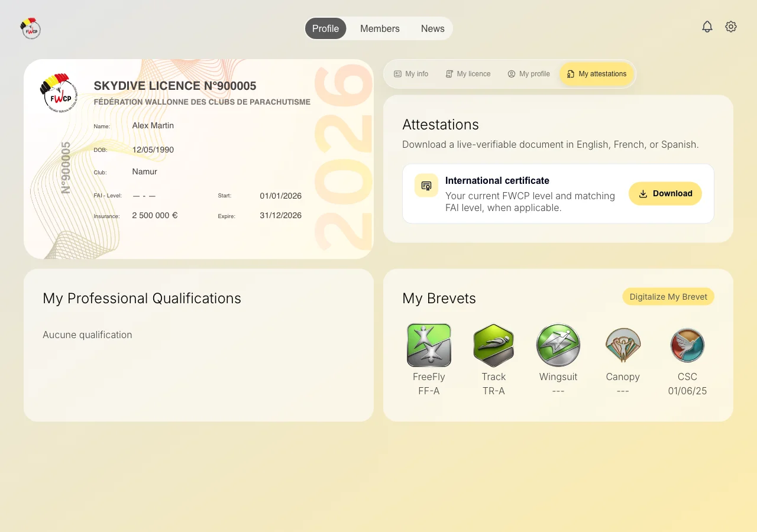Open the notifications bell
The height and width of the screenshot is (532, 757).
707,27
